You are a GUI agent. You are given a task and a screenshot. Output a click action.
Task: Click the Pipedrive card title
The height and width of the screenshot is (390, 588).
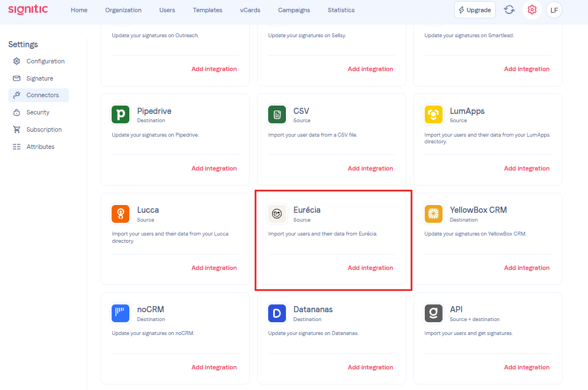[x=154, y=111]
